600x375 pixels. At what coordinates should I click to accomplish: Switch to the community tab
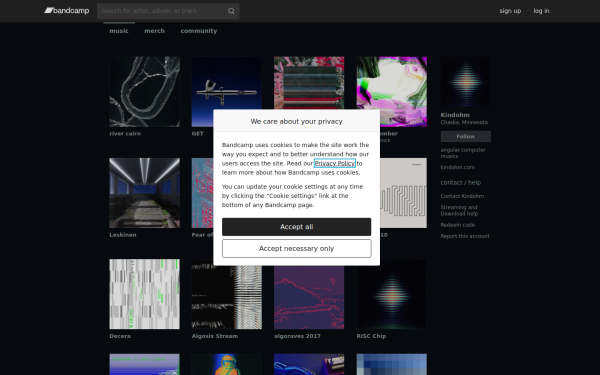199,31
